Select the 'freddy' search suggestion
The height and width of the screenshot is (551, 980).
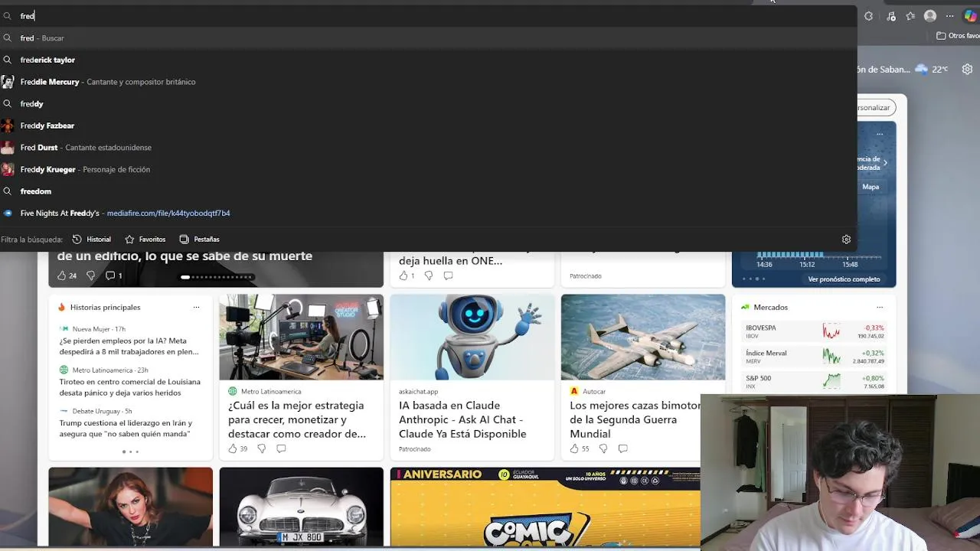click(x=429, y=104)
